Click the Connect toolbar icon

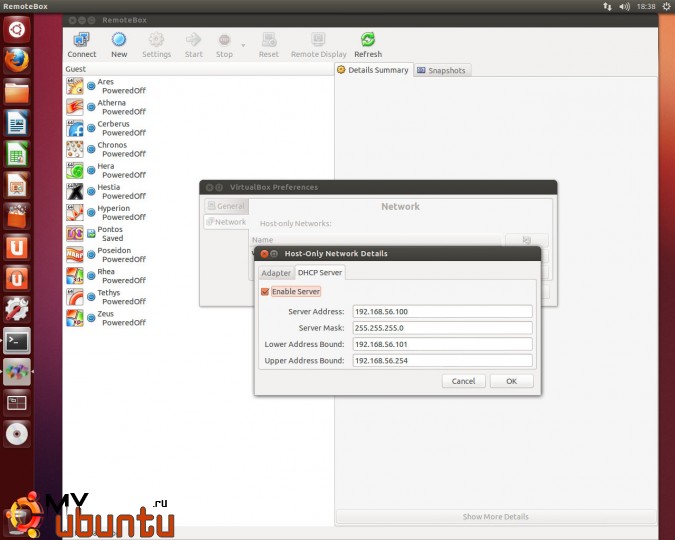82,41
